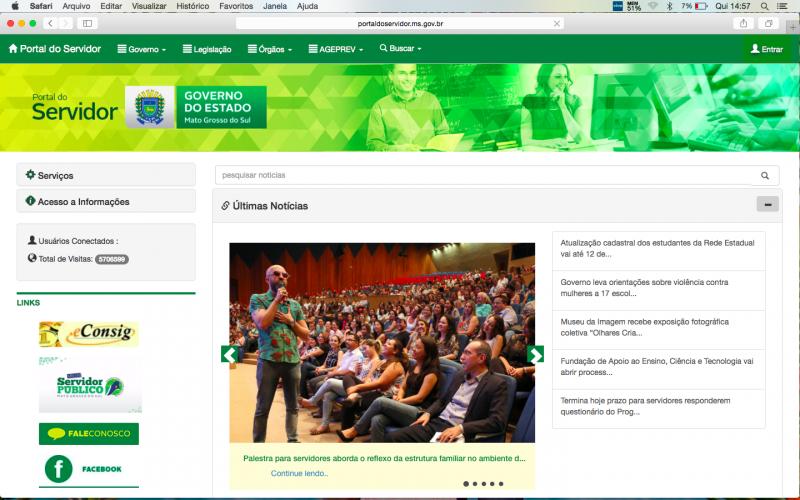Open news Fundação de Apoio ao Ensino
The width and height of the screenshot is (800, 500).
coord(659,367)
